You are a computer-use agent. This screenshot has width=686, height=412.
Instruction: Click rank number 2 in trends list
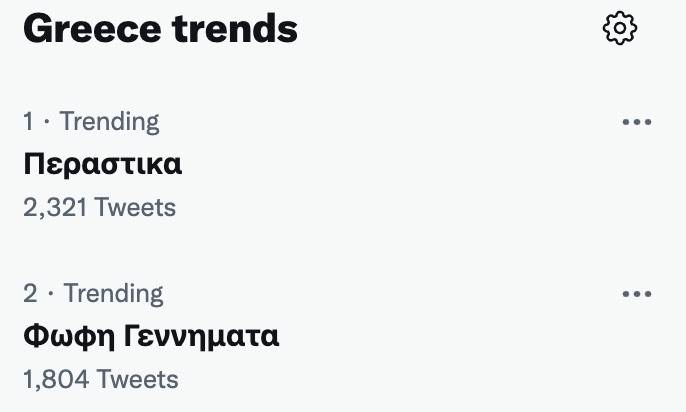pos(30,294)
